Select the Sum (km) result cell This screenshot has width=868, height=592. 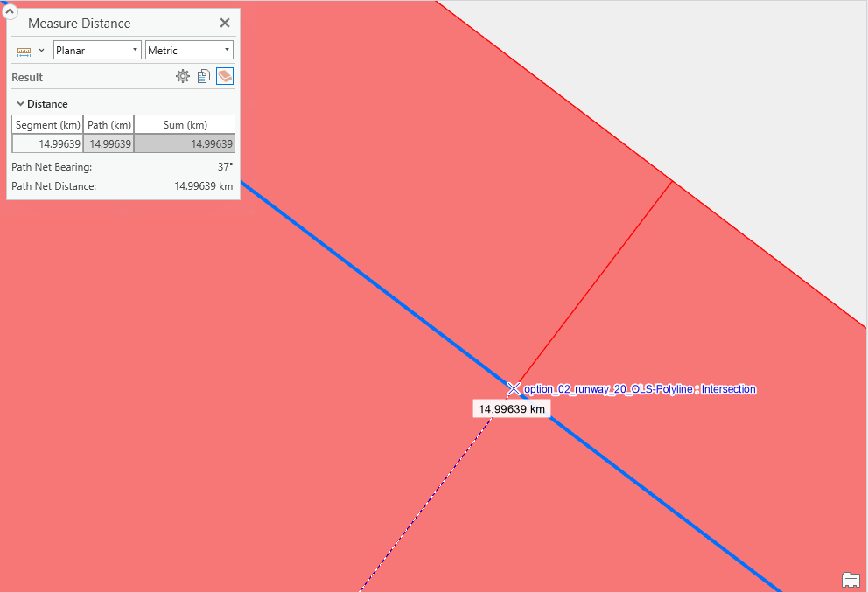point(184,142)
